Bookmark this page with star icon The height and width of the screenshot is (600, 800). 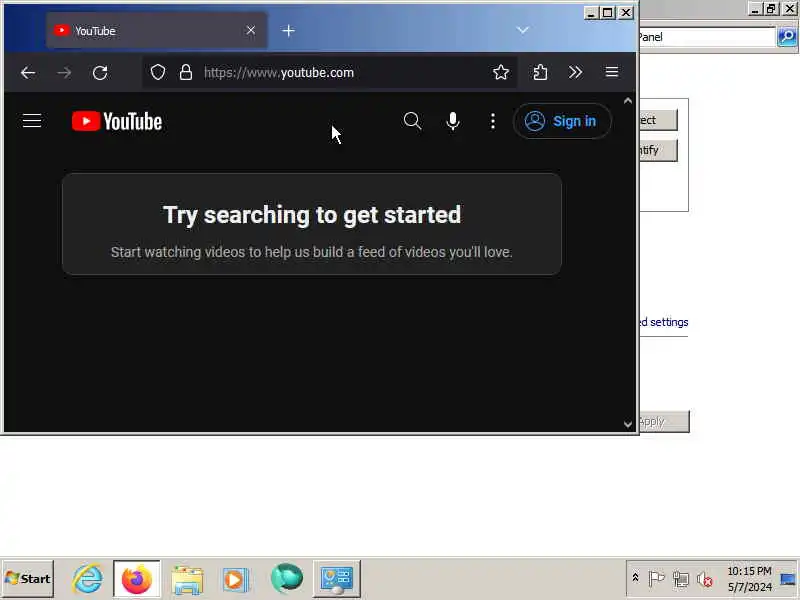click(x=501, y=72)
